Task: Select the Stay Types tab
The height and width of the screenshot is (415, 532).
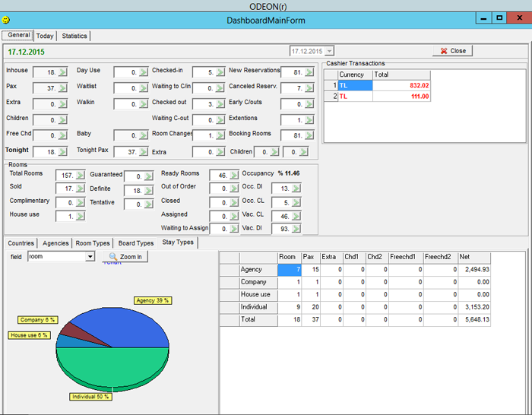Action: (x=178, y=242)
